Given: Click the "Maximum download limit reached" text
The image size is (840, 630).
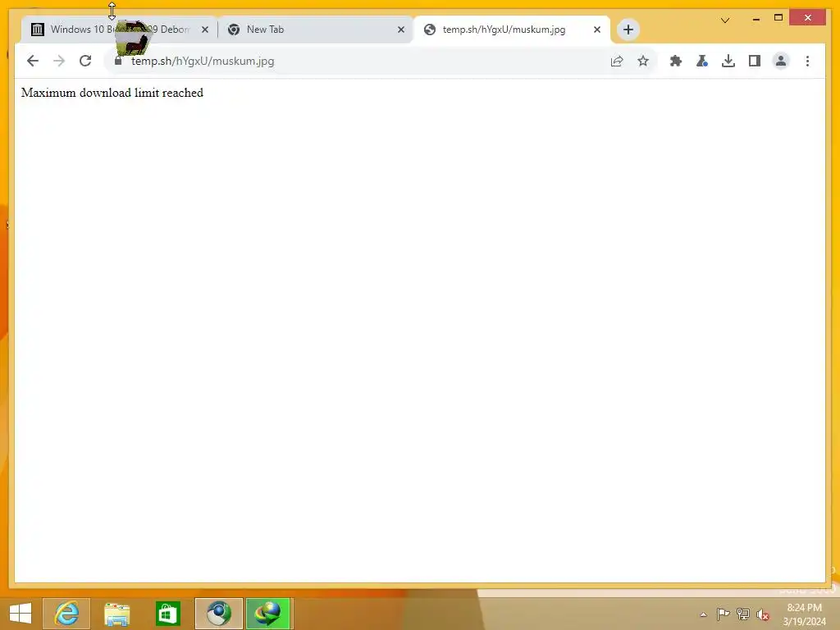Looking at the screenshot, I should (x=112, y=93).
